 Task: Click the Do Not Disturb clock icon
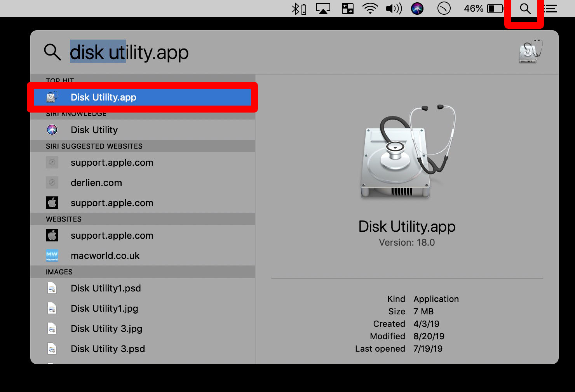tap(444, 8)
